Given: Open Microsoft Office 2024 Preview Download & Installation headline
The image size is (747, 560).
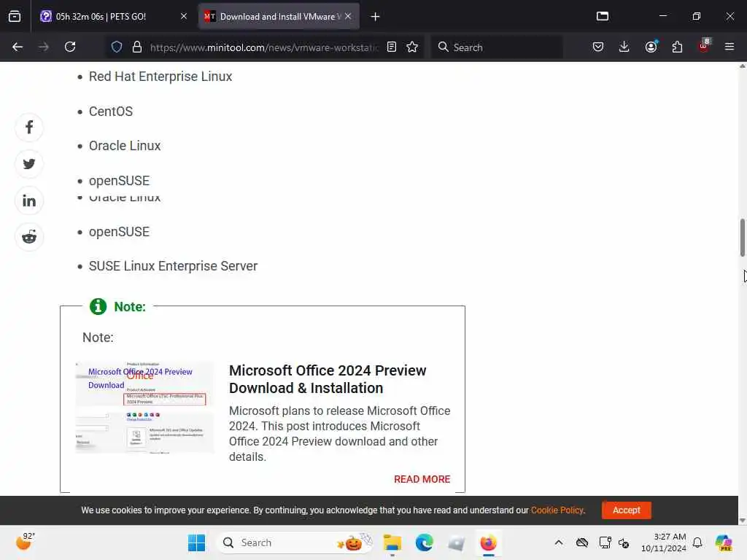Looking at the screenshot, I should pyautogui.click(x=328, y=379).
